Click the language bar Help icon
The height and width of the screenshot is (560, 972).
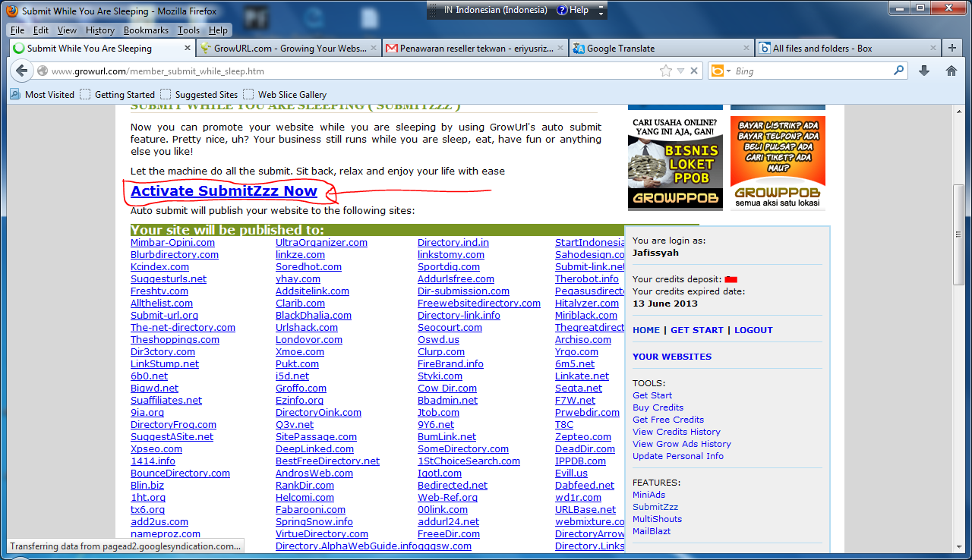[x=573, y=10]
